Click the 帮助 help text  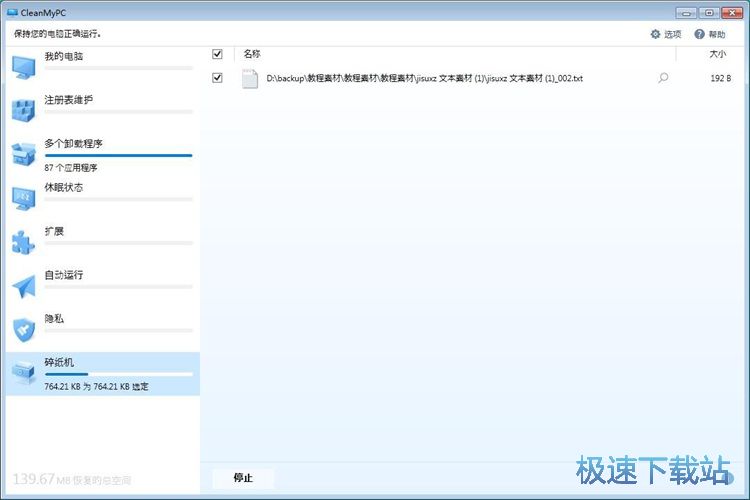717,34
